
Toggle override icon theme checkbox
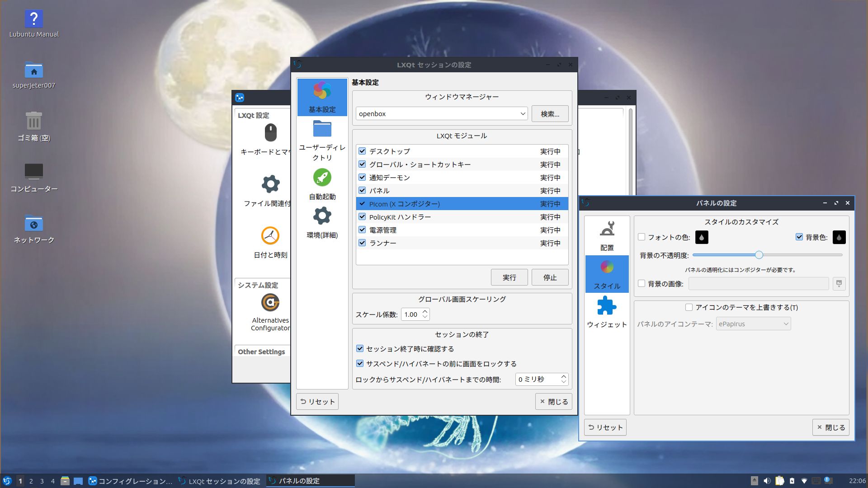(689, 307)
